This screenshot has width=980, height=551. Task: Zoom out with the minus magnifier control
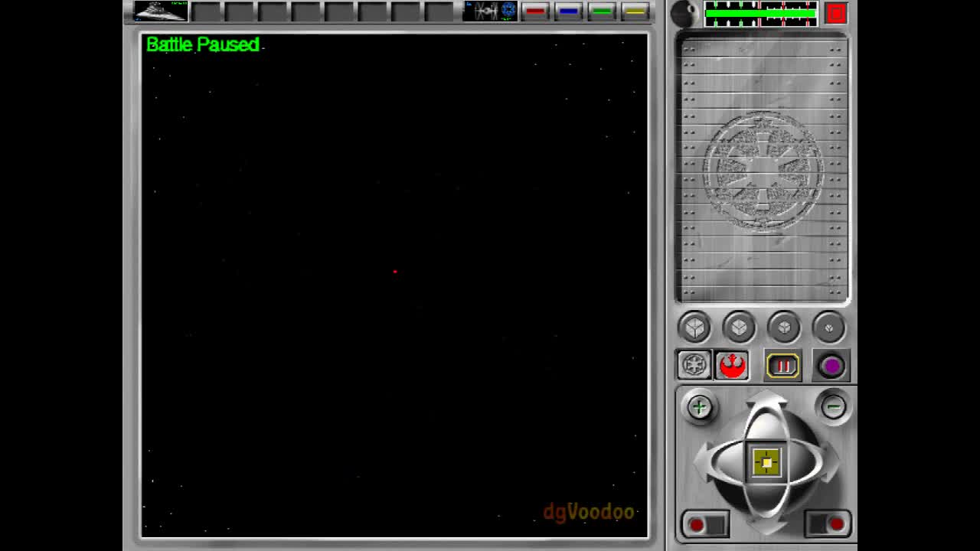[x=834, y=406]
